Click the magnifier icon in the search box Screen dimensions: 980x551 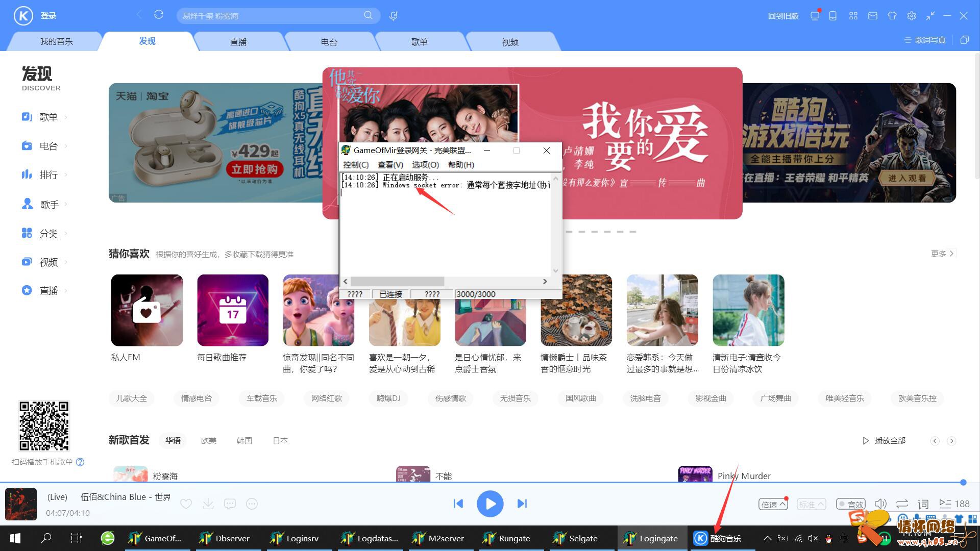(368, 15)
